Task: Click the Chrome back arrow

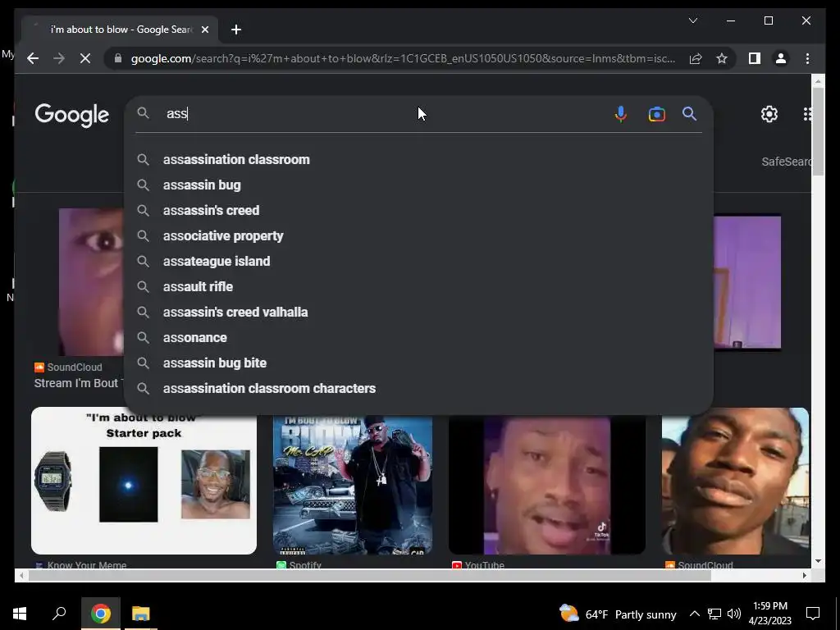Action: 33,58
